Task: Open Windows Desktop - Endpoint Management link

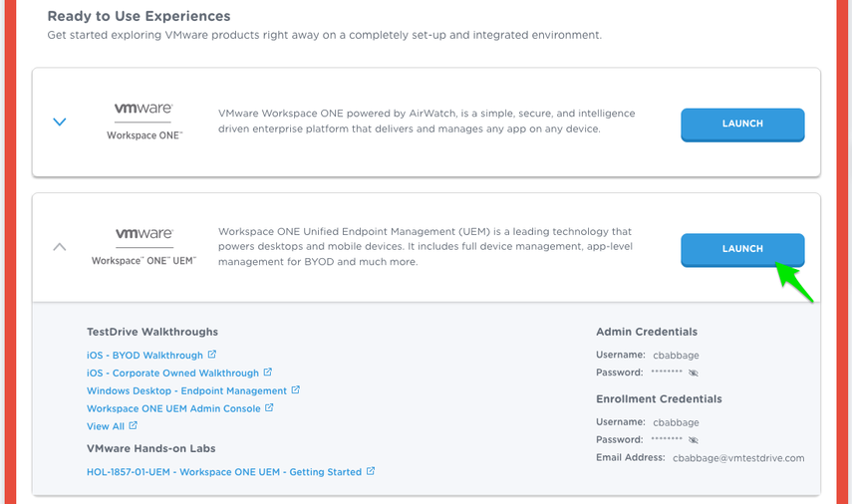Action: 186,391
